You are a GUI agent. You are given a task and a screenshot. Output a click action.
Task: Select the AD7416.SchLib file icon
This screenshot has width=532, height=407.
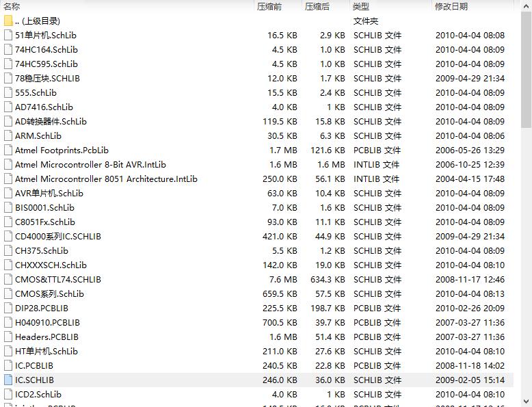click(8, 107)
